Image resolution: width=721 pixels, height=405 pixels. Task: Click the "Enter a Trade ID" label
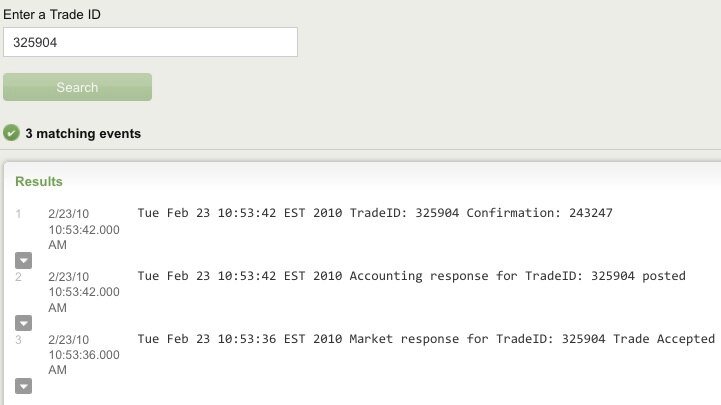pyautogui.click(x=51, y=15)
